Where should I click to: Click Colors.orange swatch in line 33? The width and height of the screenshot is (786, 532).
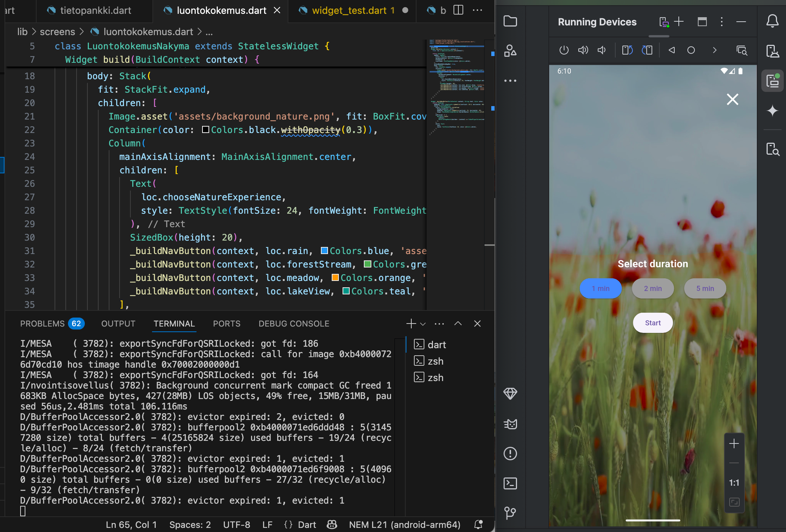pos(335,278)
